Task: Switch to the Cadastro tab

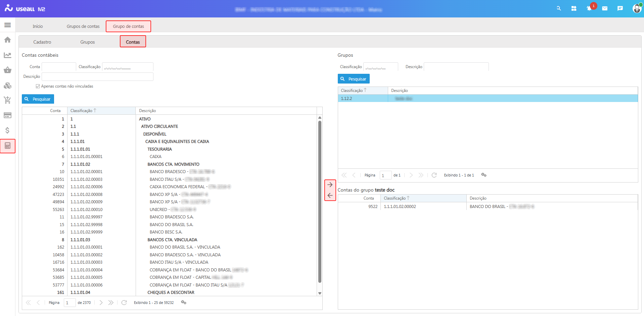Action: pos(42,42)
